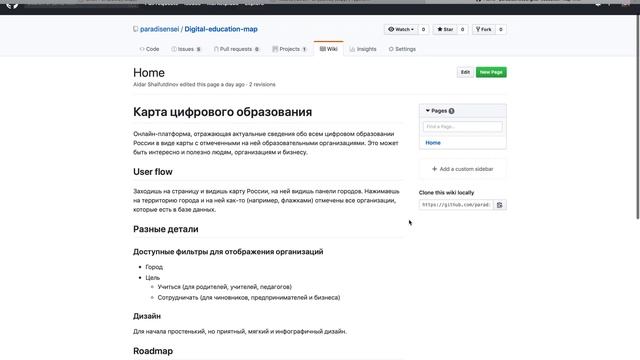The height and width of the screenshot is (360, 640).
Task: Open the Digital-education-map repository link
Action: point(221,29)
